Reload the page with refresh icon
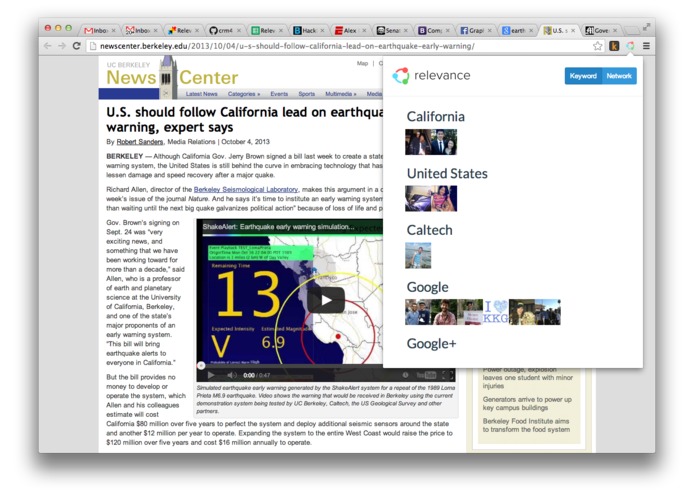 (77, 46)
